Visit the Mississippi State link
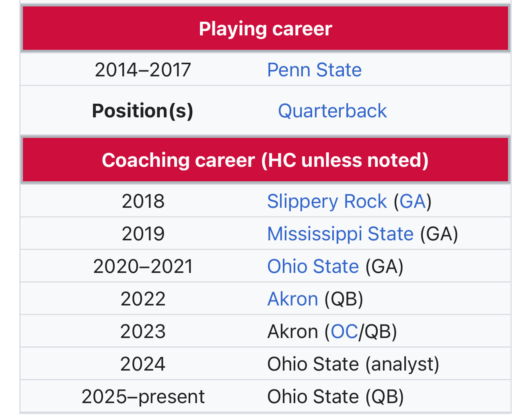 click(340, 234)
